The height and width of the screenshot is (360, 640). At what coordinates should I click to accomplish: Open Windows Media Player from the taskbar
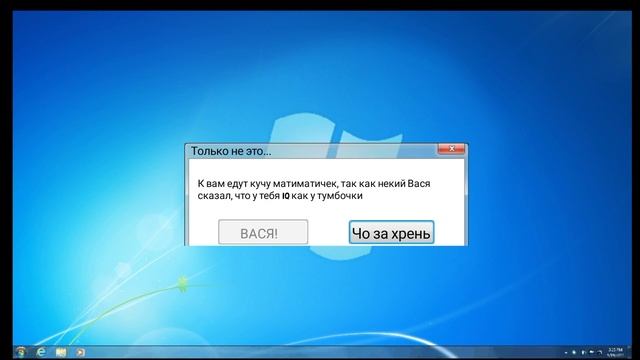tap(80, 352)
